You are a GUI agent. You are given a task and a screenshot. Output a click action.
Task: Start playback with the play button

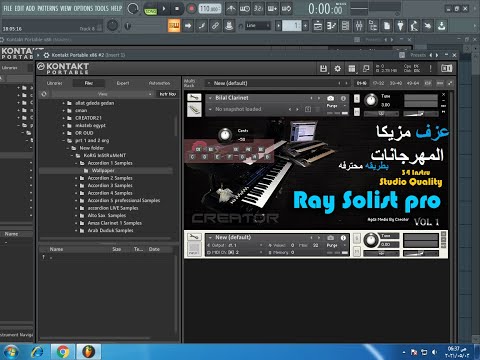coord(164,9)
